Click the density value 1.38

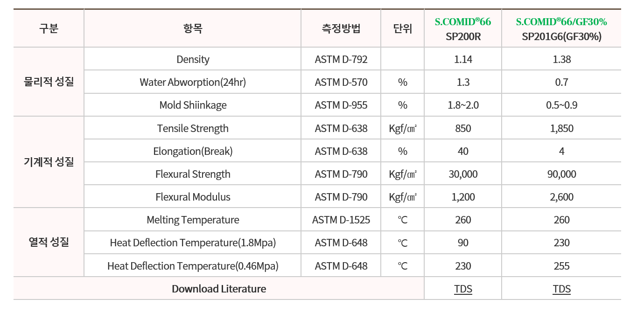click(561, 60)
